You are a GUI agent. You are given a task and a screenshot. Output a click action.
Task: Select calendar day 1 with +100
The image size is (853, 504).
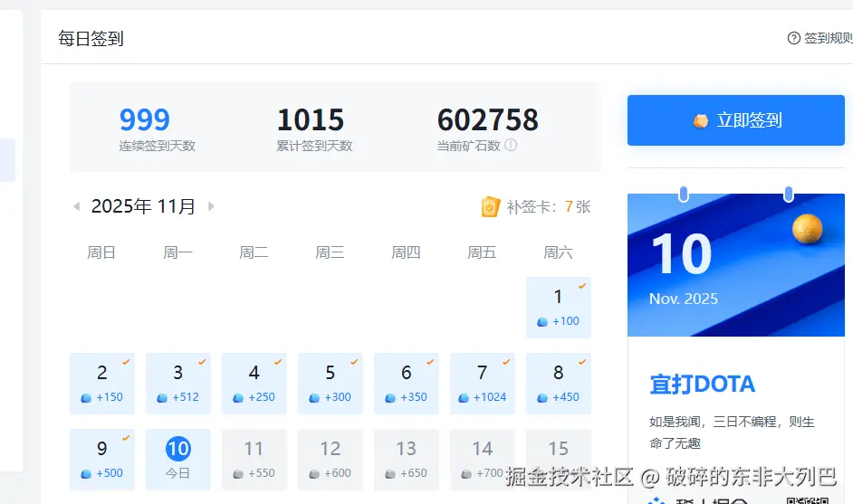click(558, 307)
